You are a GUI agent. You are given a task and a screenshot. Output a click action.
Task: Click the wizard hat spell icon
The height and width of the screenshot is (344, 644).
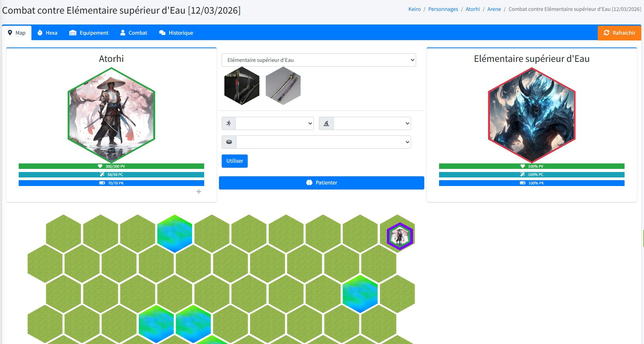326,123
